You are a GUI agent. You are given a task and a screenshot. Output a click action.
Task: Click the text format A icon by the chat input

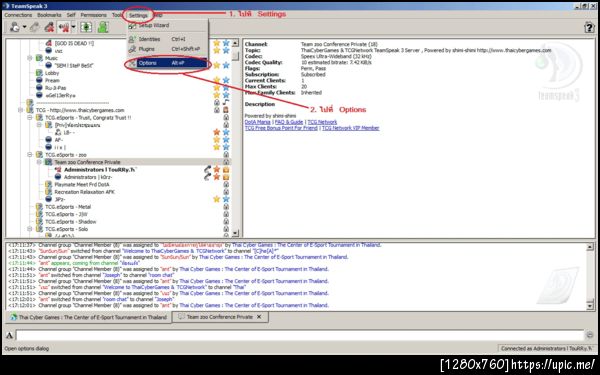(x=10, y=336)
